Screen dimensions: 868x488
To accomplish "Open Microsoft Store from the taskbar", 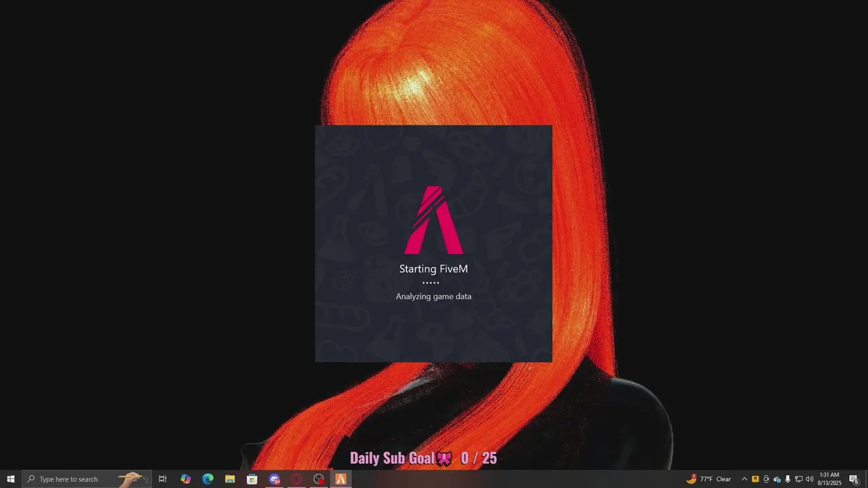I will pyautogui.click(x=252, y=479).
